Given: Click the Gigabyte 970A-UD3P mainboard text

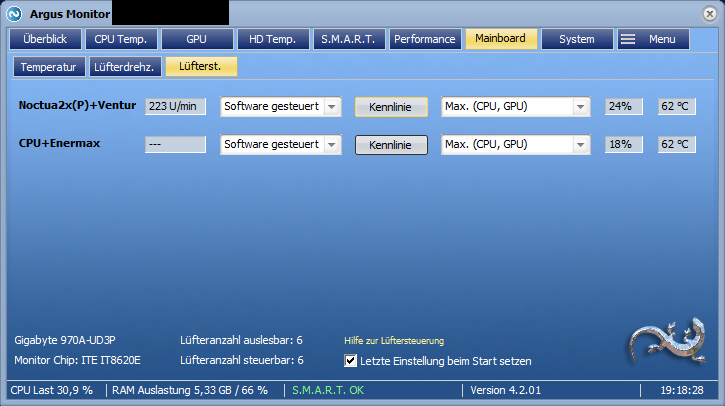Looking at the screenshot, I should (65, 340).
